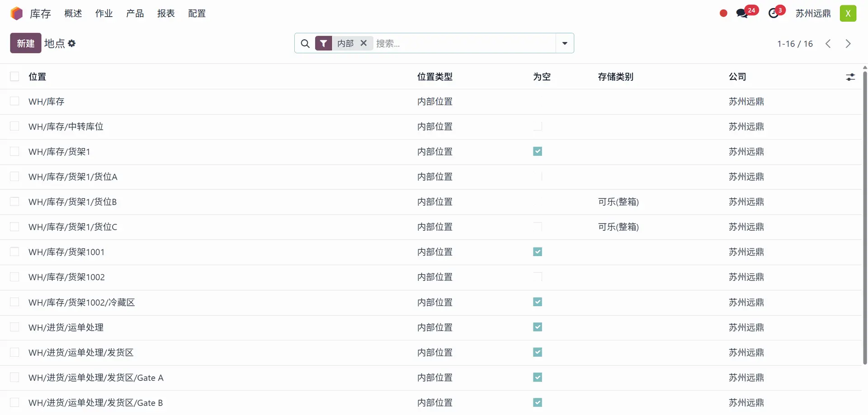Open the WH/库存/货架1002/冷藏区 location record
868x415 pixels.
point(82,303)
